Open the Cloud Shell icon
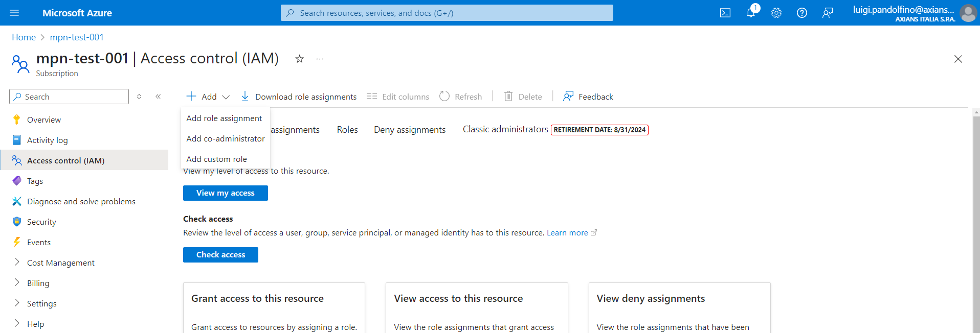Screen dimensions: 980x333 coord(725,13)
